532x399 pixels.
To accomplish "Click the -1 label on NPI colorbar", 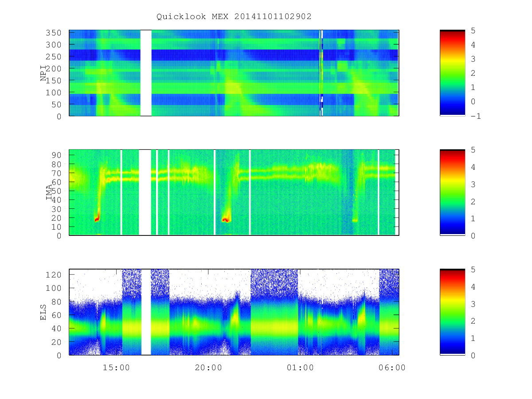I will pos(476,116).
